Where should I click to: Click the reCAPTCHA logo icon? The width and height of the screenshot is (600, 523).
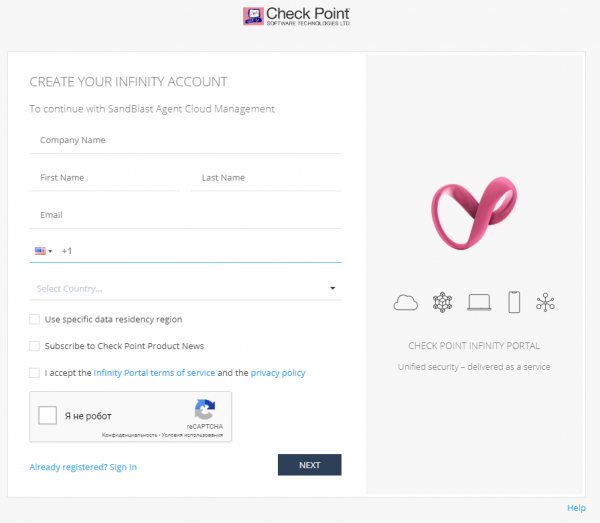205,409
